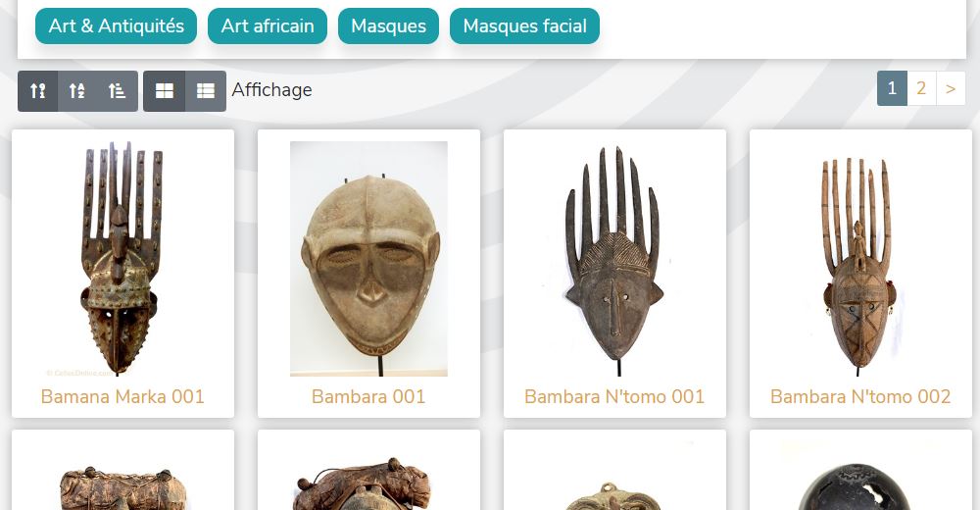This screenshot has width=980, height=510.
Task: Open the Bamana Marka 001 mask image
Action: pyautogui.click(x=122, y=259)
